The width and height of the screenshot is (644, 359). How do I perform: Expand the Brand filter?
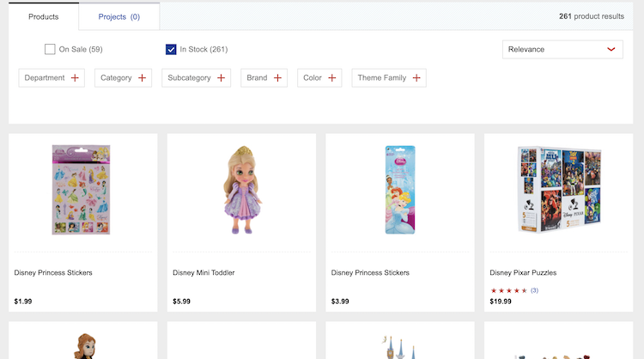pos(264,77)
